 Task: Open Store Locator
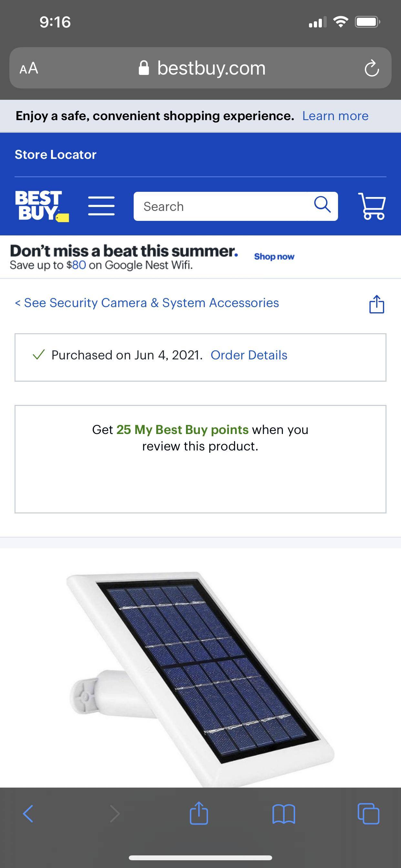[56, 155]
